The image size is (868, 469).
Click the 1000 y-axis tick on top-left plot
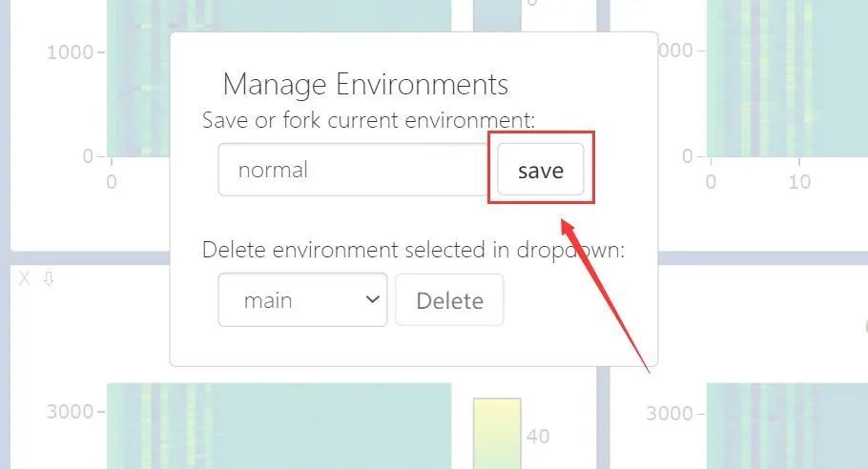pos(70,52)
